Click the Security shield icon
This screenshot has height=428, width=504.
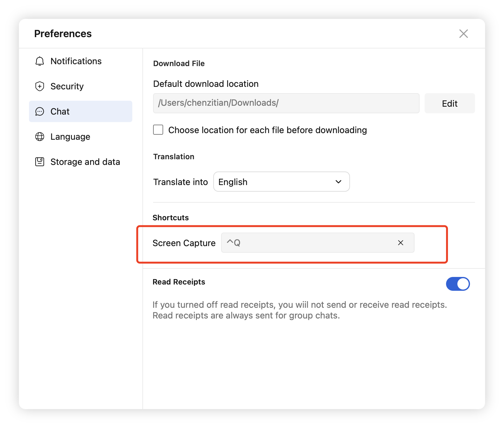tap(40, 86)
